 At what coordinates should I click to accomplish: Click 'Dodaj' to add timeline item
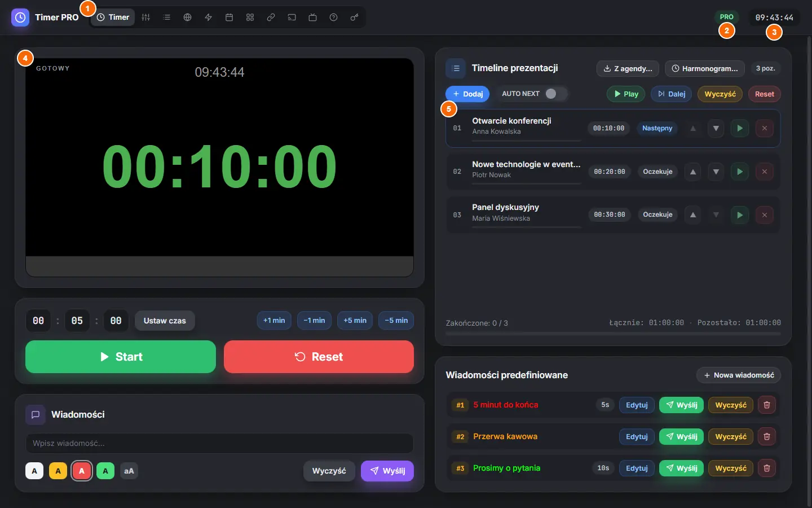click(x=467, y=94)
